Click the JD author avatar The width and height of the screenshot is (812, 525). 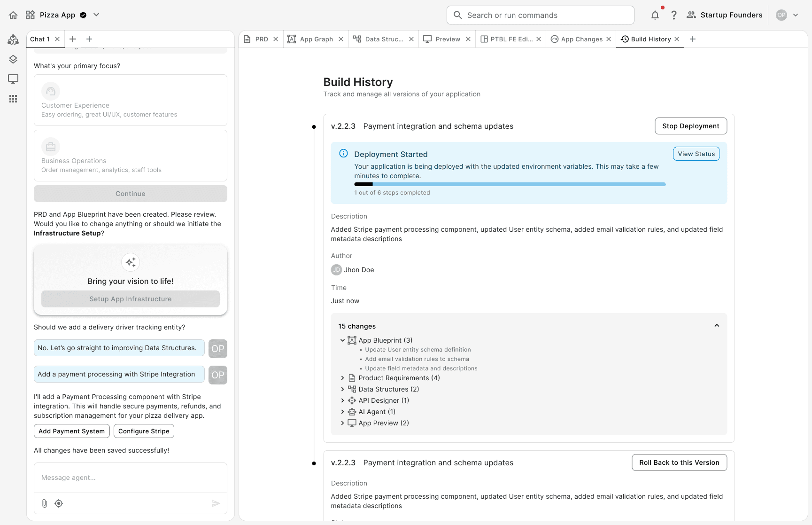336,270
